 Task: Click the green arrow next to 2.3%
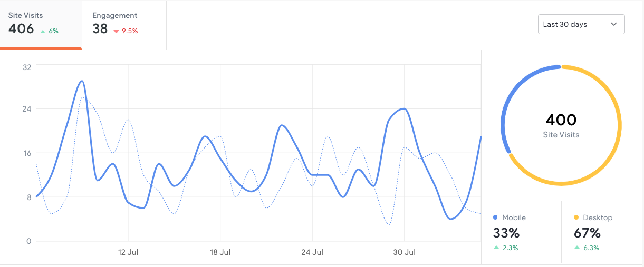496,248
